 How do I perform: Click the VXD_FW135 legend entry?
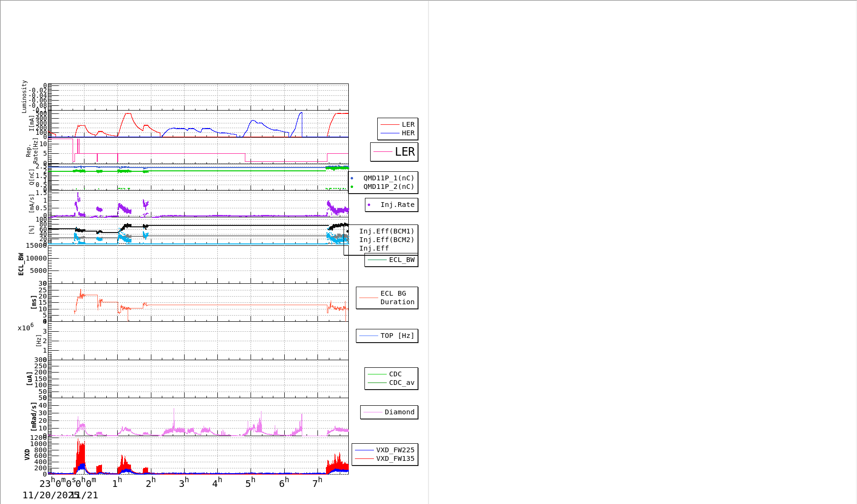[395, 459]
